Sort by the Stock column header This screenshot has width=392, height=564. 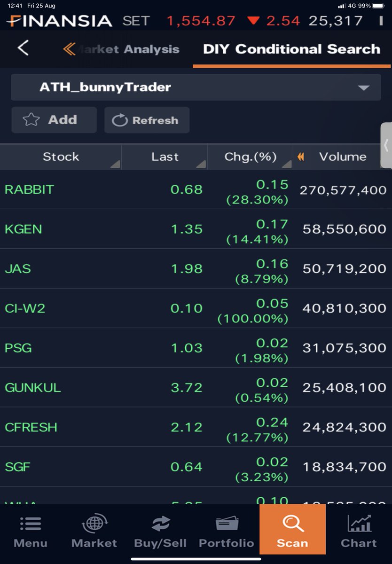(61, 157)
